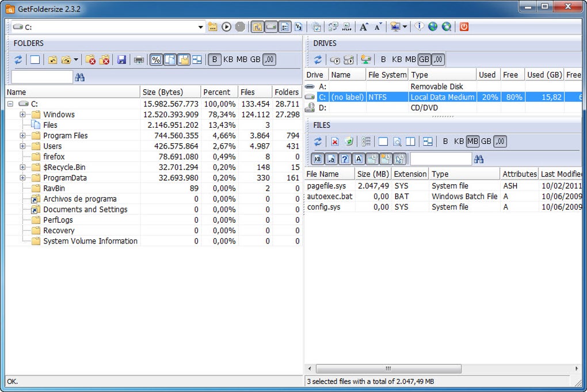587x392 pixels.
Task: Sort folders by Percent column
Action: (x=219, y=92)
